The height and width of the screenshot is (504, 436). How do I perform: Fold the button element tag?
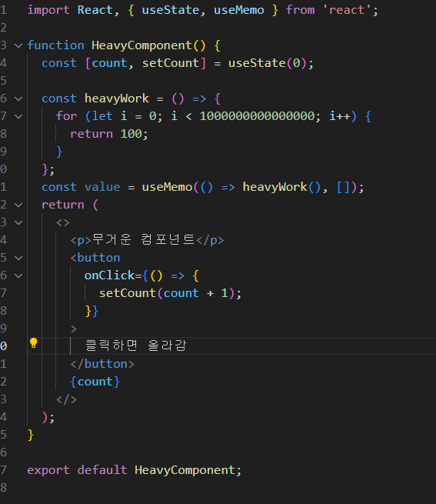(x=18, y=258)
